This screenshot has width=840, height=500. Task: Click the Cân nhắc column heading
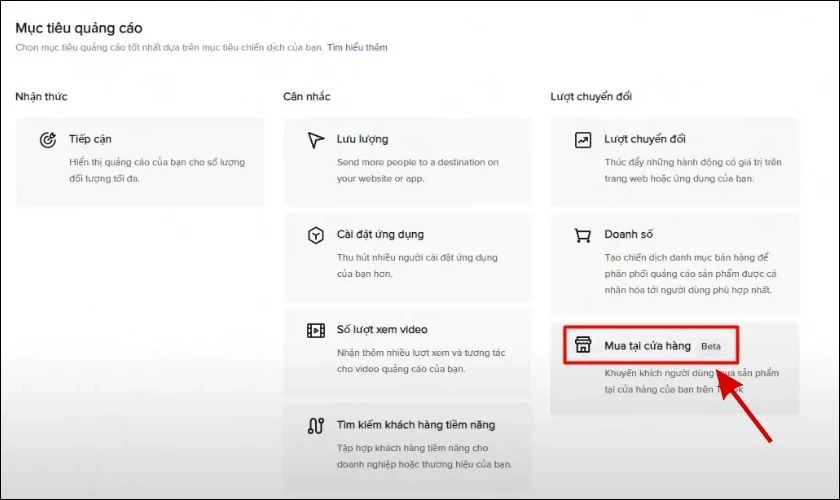(306, 96)
